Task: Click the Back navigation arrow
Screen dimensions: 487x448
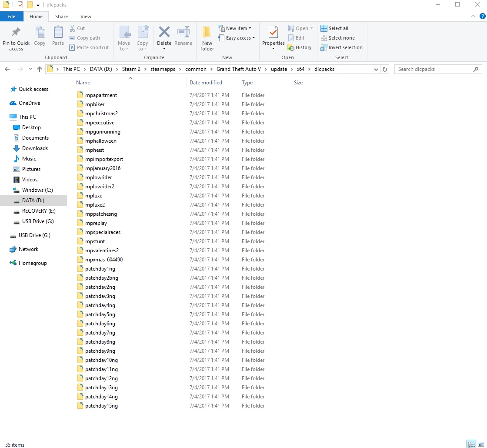Action: coord(7,69)
